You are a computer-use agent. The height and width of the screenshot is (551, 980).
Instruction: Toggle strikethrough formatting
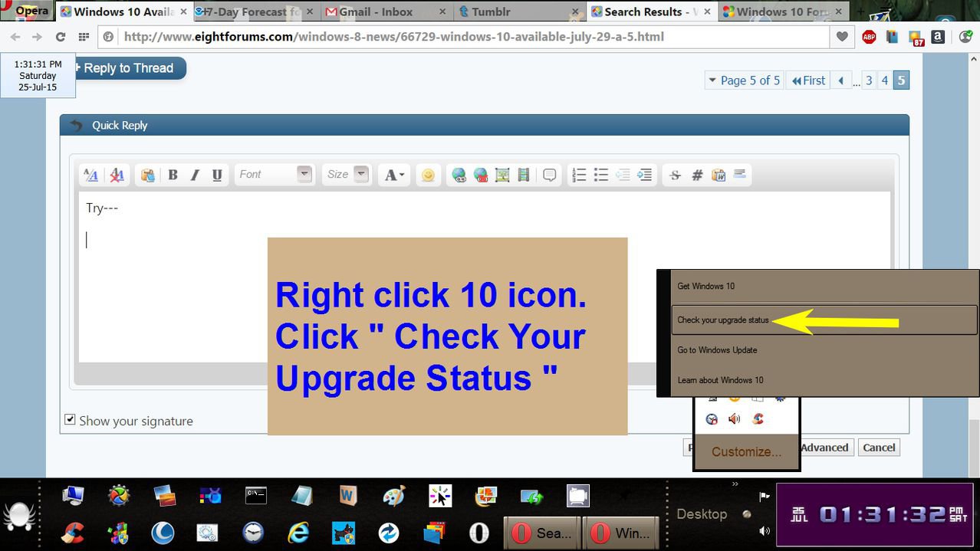[675, 175]
